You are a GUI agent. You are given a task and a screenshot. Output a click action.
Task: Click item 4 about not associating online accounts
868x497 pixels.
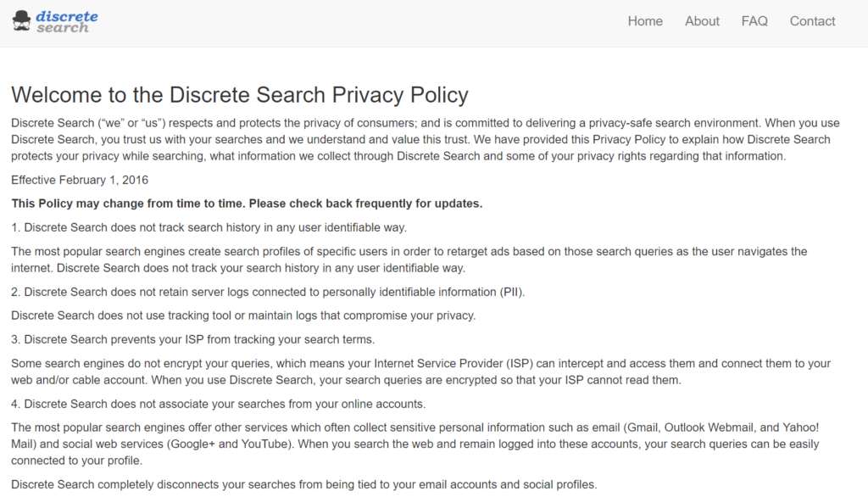click(218, 404)
